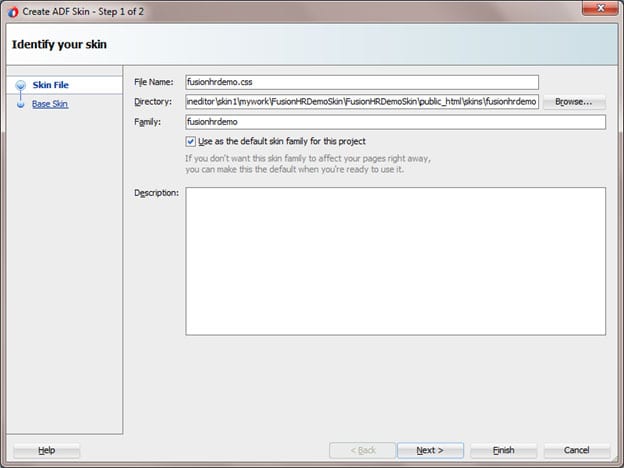624x468 pixels.
Task: Click the Base Skin step bullet icon
Action: click(x=19, y=104)
